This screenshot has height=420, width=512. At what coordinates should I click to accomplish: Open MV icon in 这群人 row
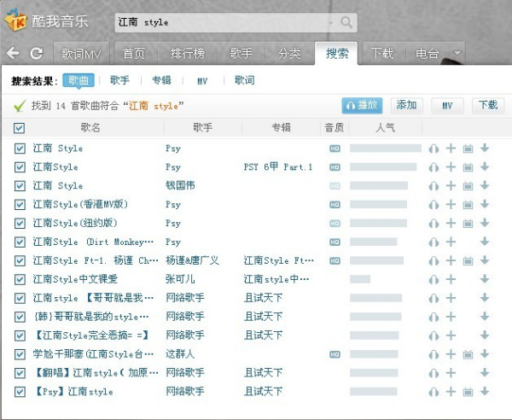pyautogui.click(x=468, y=354)
